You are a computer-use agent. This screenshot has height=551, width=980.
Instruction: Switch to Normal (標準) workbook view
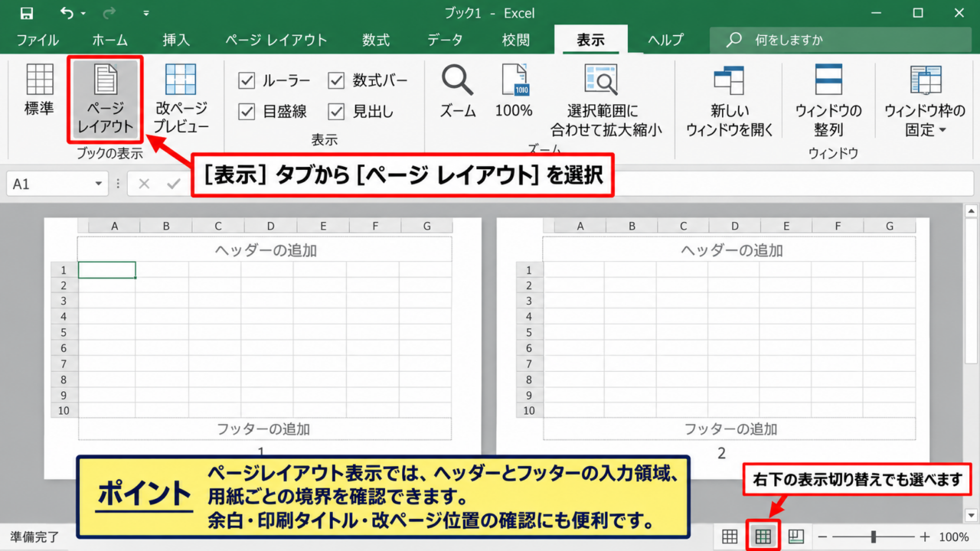(39, 90)
